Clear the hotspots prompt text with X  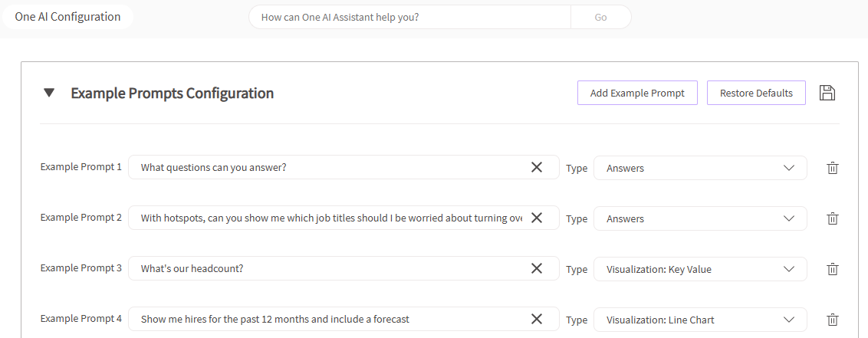click(x=537, y=218)
